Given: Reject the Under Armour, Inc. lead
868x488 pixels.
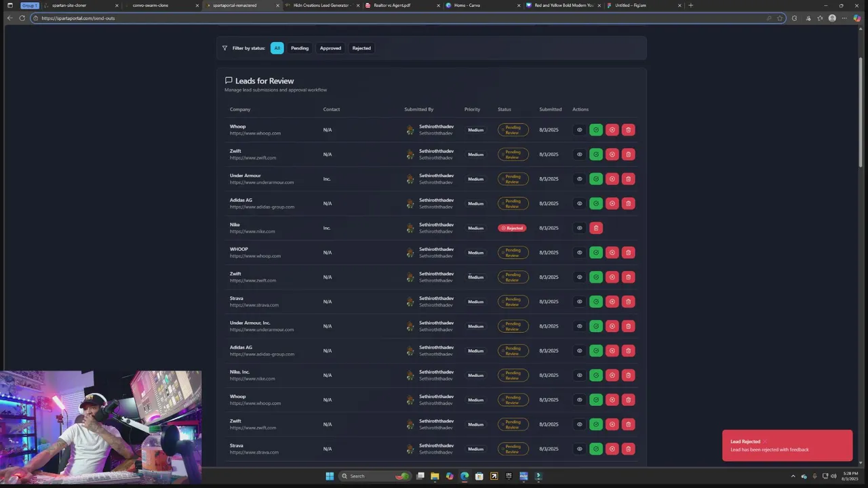Looking at the screenshot, I should [x=612, y=326].
